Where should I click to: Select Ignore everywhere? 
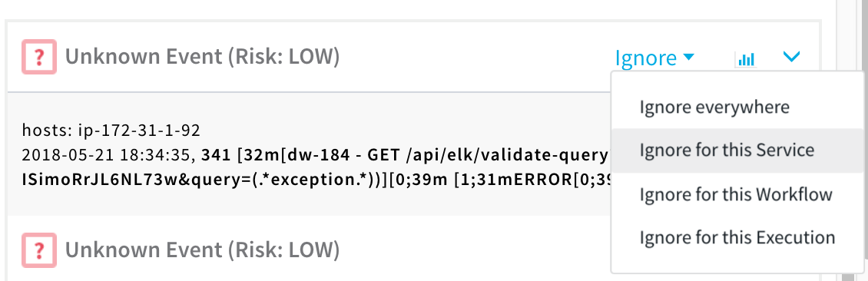[x=714, y=107]
